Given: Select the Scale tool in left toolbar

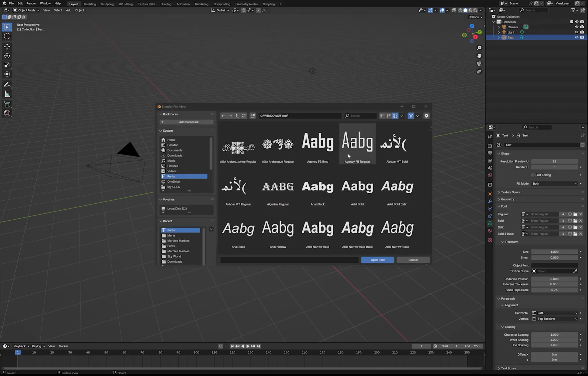Looking at the screenshot, I should pos(7,65).
